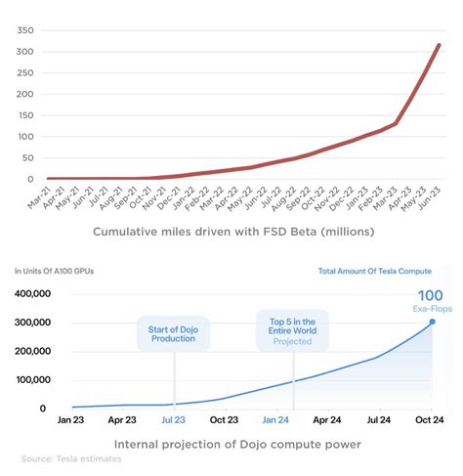Click the blue endpoint dot at Oct 24
Image resolution: width=463 pixels, height=476 pixels.
click(432, 322)
